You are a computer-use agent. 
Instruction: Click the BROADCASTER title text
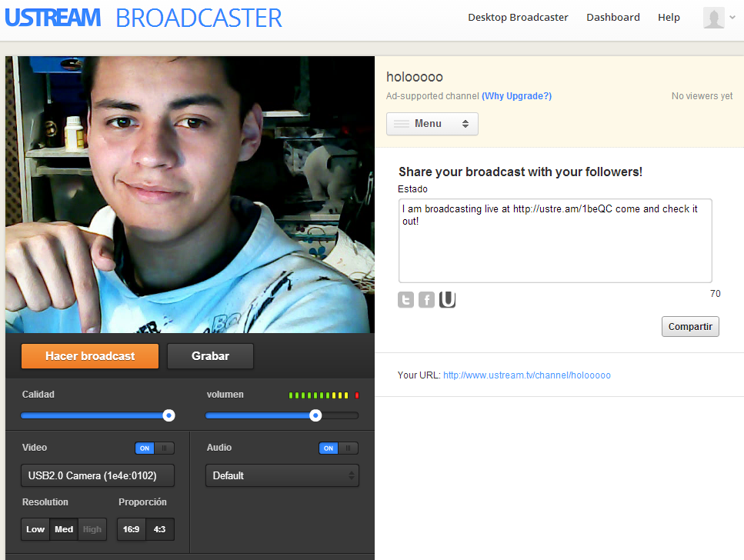pos(199,18)
